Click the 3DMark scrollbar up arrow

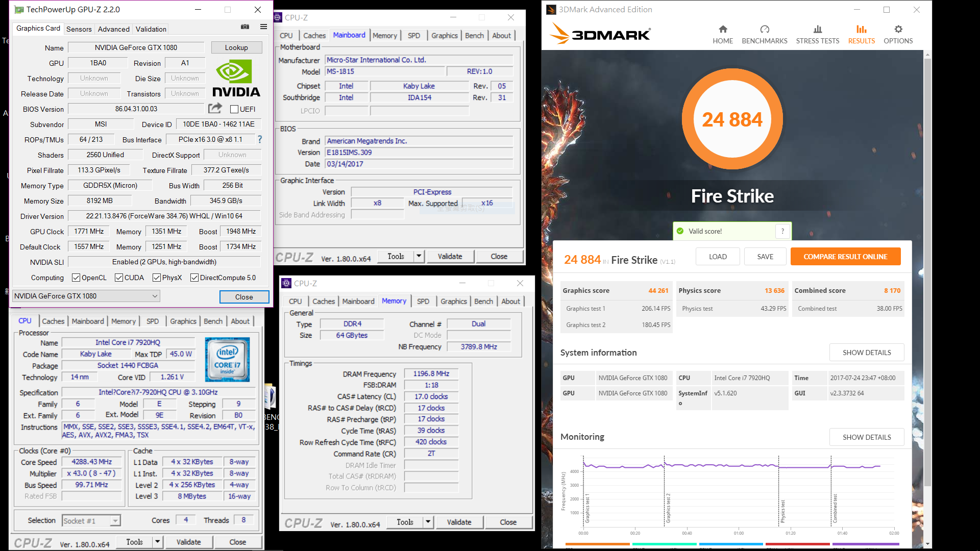pos(927,54)
